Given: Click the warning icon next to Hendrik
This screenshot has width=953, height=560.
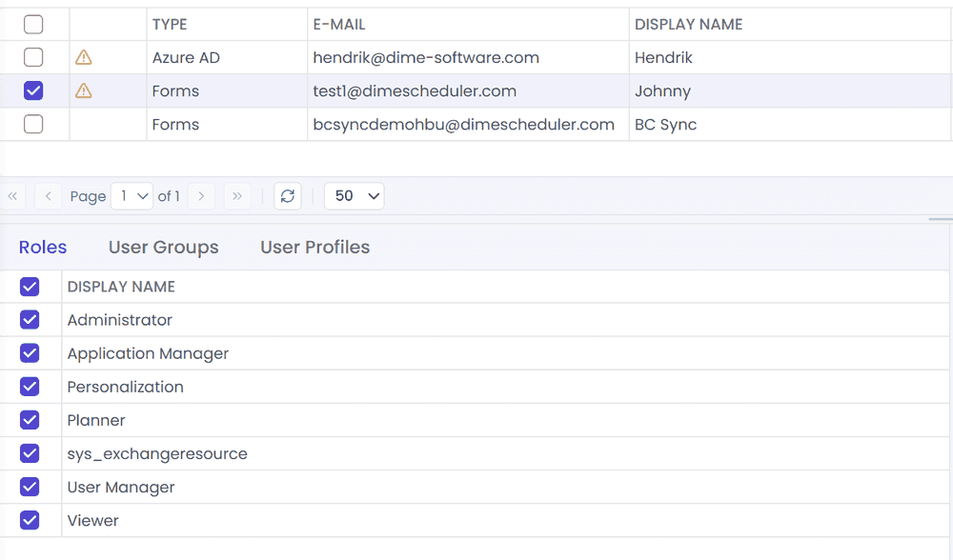Looking at the screenshot, I should coord(83,58).
